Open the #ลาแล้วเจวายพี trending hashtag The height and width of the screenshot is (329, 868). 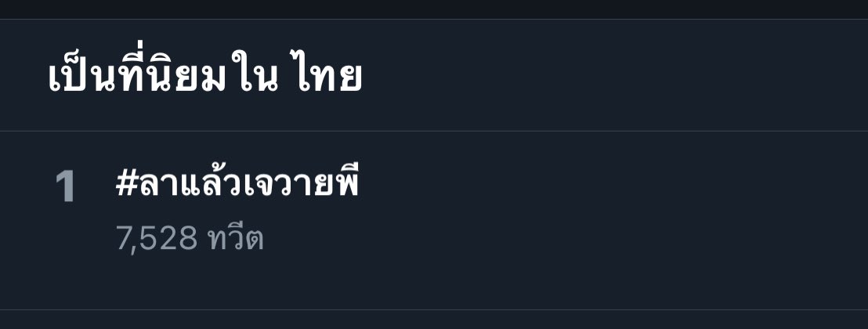[237, 183]
